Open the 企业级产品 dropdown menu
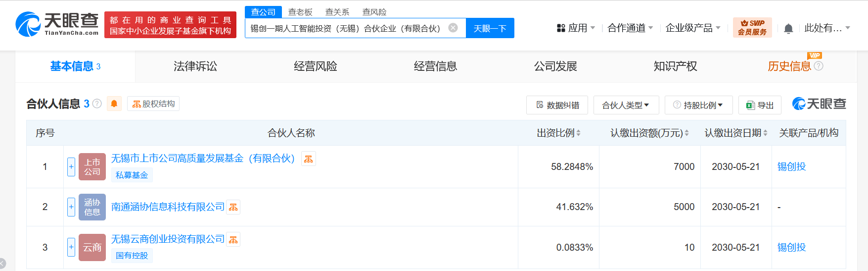868x271 pixels. click(693, 28)
